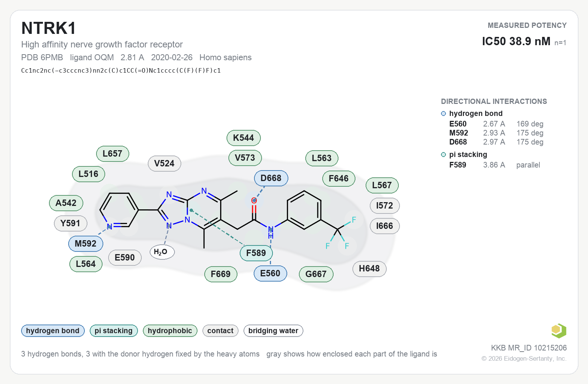Click residue label I666
The image size is (588, 384).
pyautogui.click(x=384, y=226)
